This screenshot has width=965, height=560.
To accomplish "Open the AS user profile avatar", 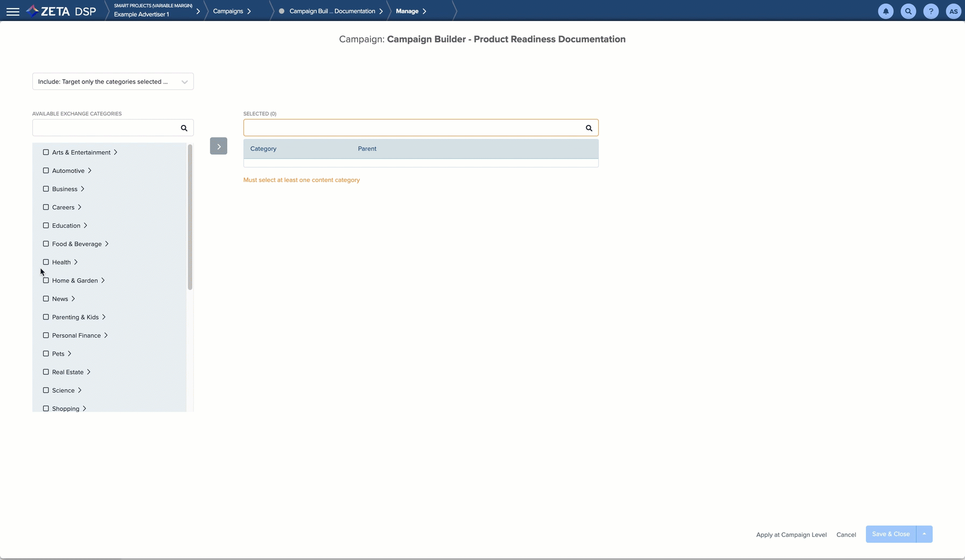I will coord(953,11).
